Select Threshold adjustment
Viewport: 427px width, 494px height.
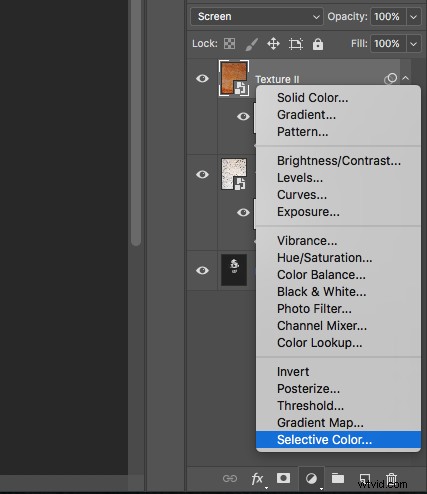pos(338,406)
